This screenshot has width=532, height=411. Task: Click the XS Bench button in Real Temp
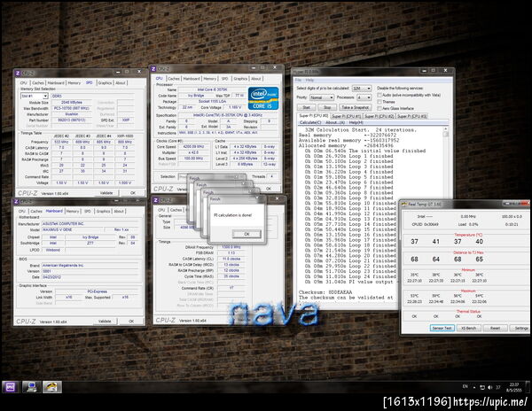468,328
